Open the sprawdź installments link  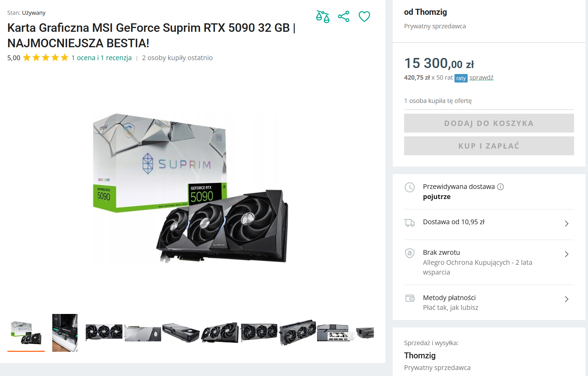click(481, 77)
